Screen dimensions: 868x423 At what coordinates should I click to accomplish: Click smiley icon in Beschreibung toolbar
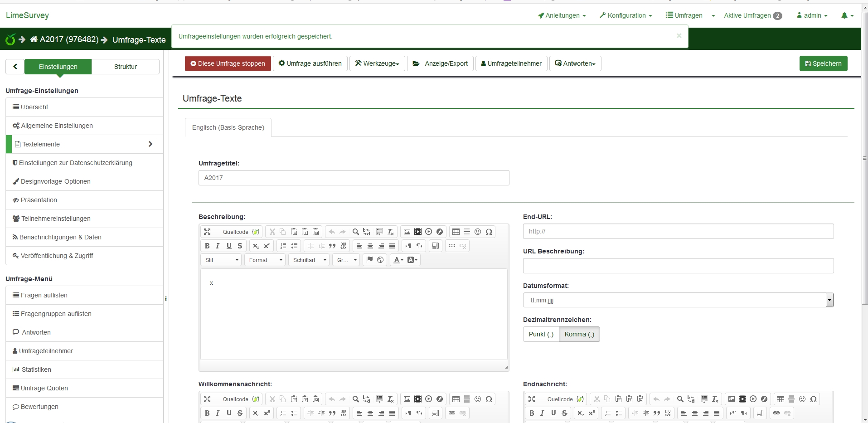478,232
